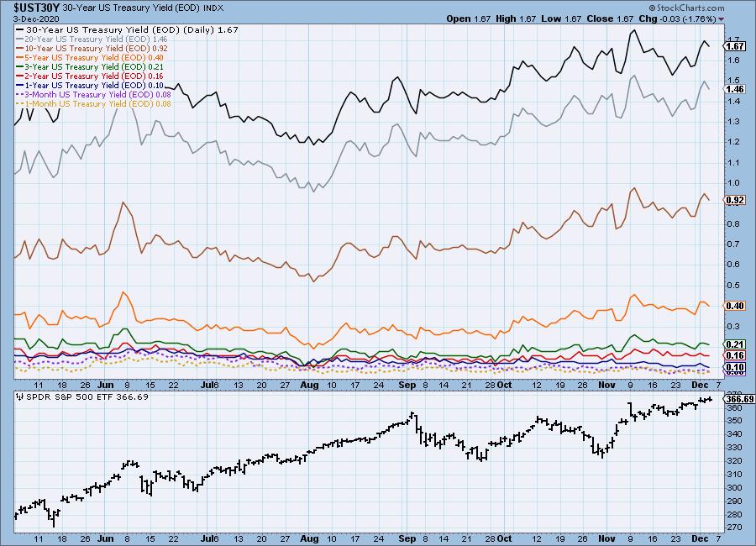Select the 1-Year US Treasury Yield legend entry
The image size is (756, 546).
[x=90, y=85]
